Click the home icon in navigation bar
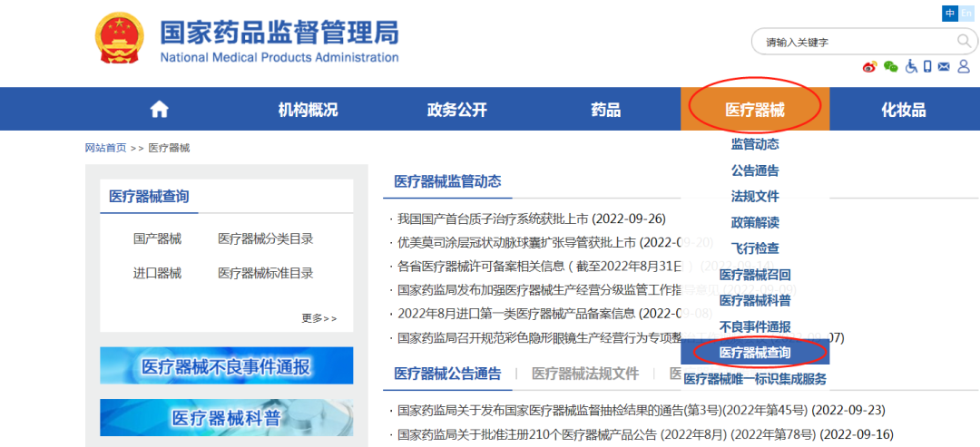Screen dimensions: 980x447 [160, 110]
